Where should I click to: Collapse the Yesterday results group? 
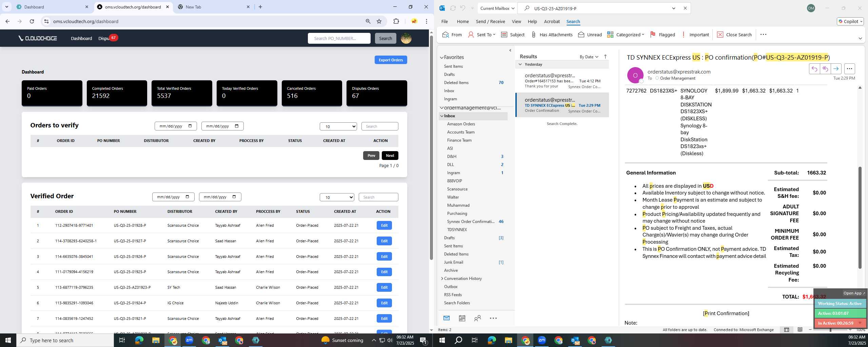(520, 64)
